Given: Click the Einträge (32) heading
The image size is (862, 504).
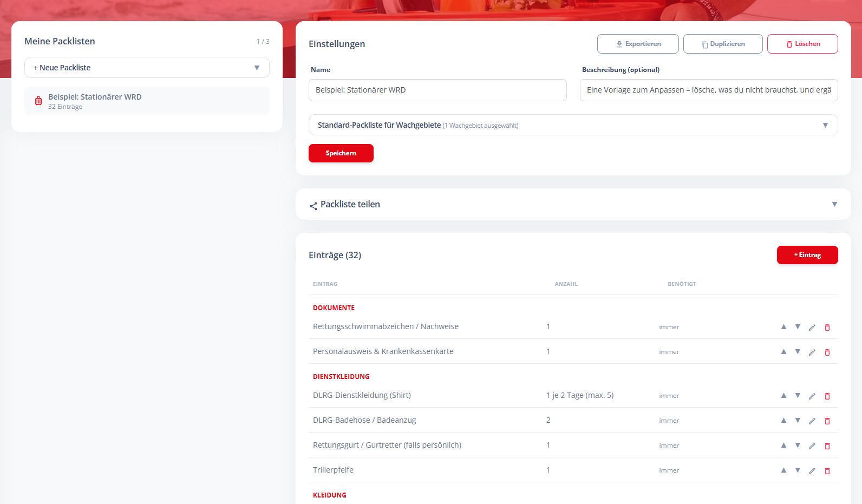Looking at the screenshot, I should pyautogui.click(x=335, y=255).
